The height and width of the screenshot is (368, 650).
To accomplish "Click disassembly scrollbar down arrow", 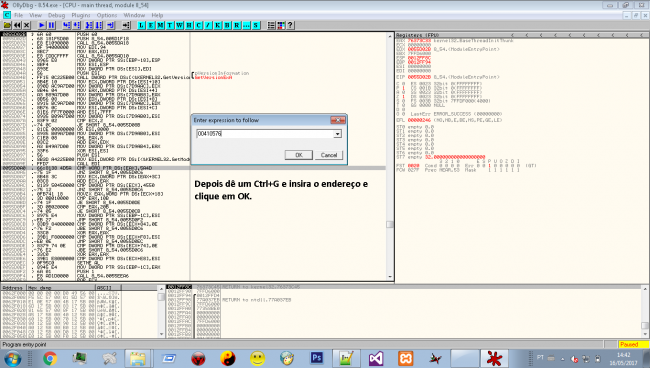I will tap(390, 277).
